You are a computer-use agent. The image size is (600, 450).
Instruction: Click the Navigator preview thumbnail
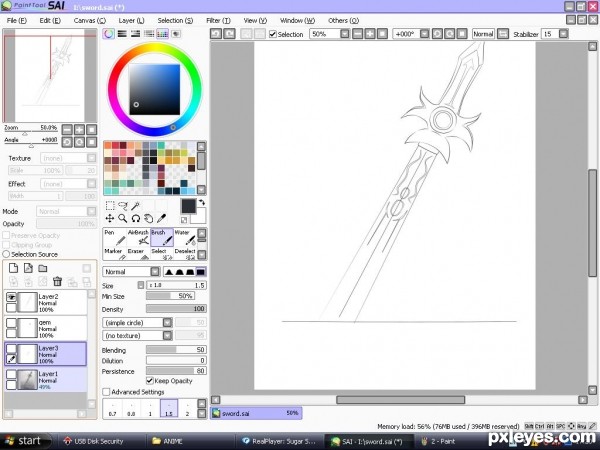(50, 76)
